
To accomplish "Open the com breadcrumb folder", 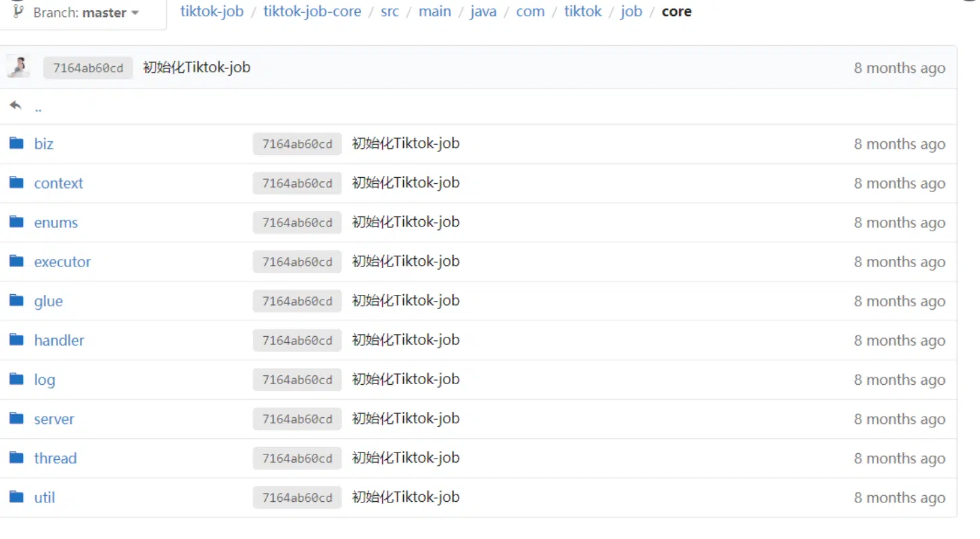I will click(x=530, y=11).
